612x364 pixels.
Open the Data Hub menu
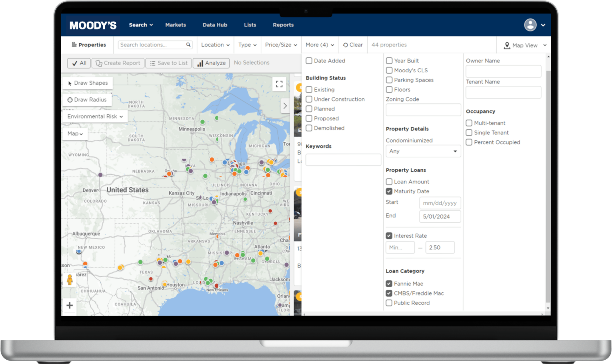(x=215, y=25)
